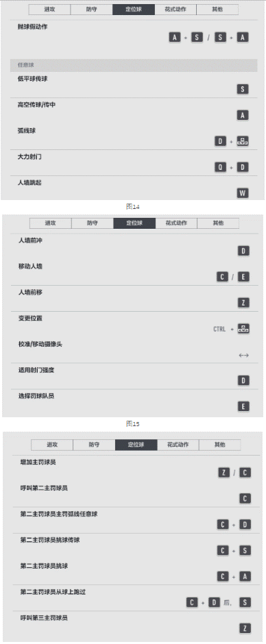Viewport: 266px width, 644px height.
Task: Click the 第二主罚球员从球上跑过 row label
Action: 53,592
